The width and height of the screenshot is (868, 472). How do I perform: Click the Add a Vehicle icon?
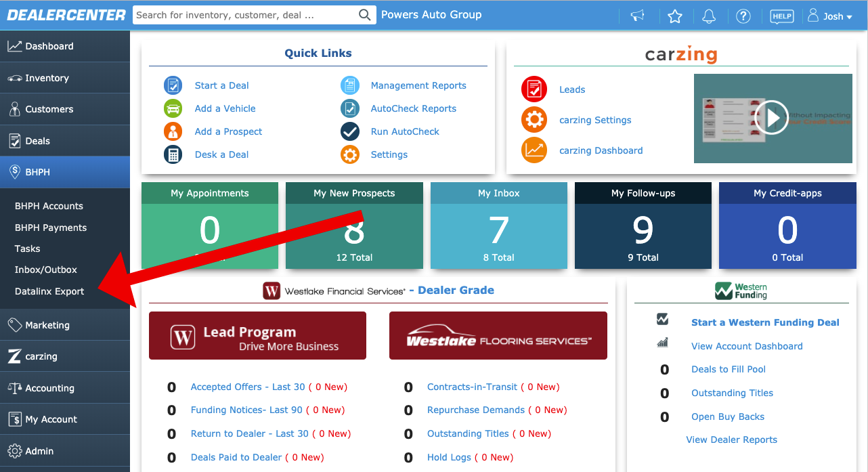pyautogui.click(x=173, y=108)
